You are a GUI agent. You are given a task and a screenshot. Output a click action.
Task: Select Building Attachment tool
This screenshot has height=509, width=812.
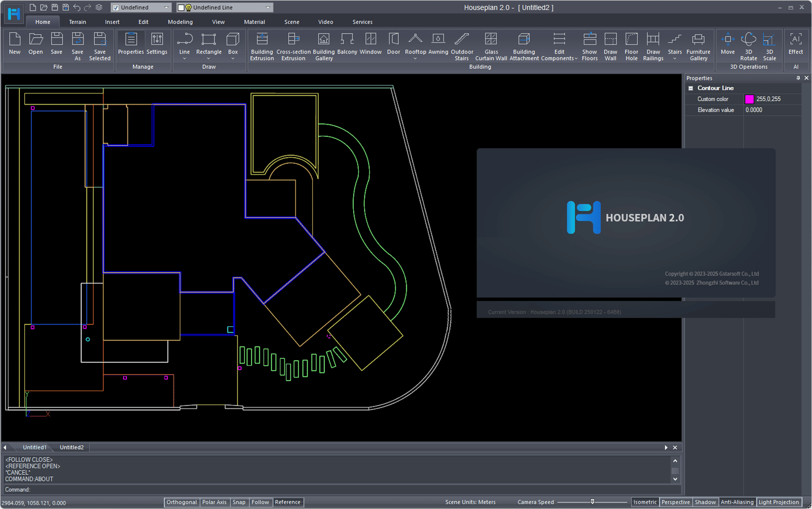coord(524,46)
